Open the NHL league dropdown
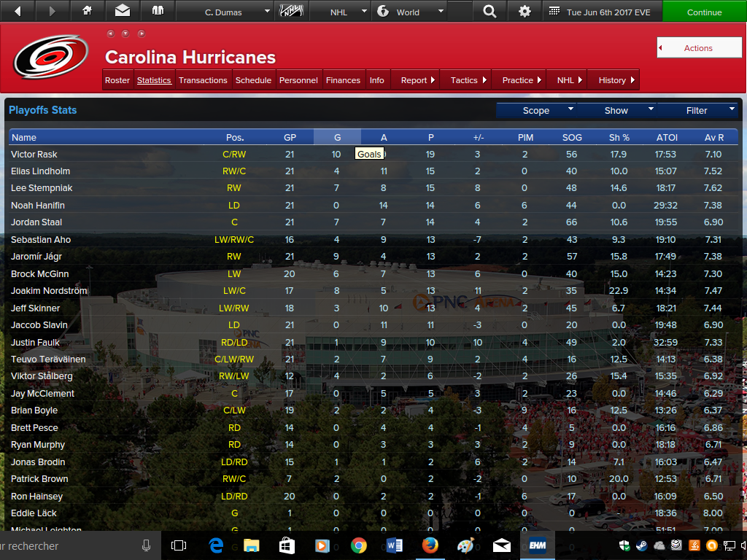This screenshot has height=560, width=747. (340, 12)
